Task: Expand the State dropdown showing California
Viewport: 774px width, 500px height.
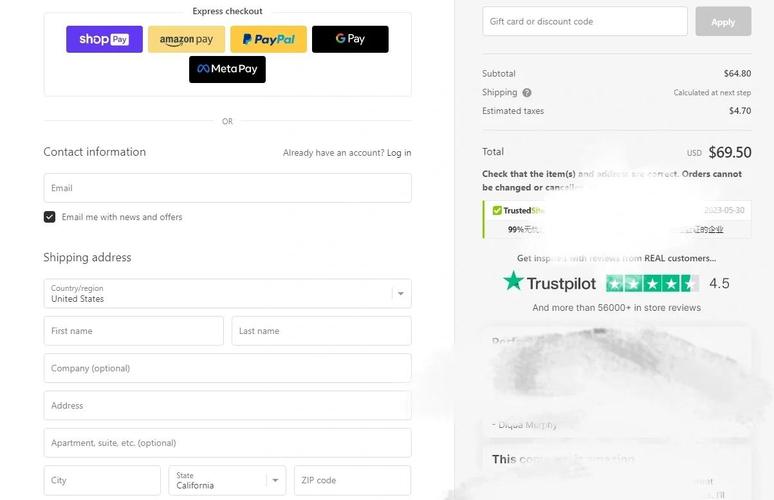Action: point(227,480)
